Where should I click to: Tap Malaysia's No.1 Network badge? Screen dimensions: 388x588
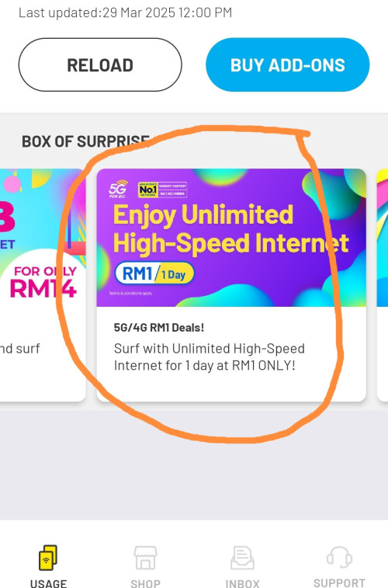tap(162, 190)
